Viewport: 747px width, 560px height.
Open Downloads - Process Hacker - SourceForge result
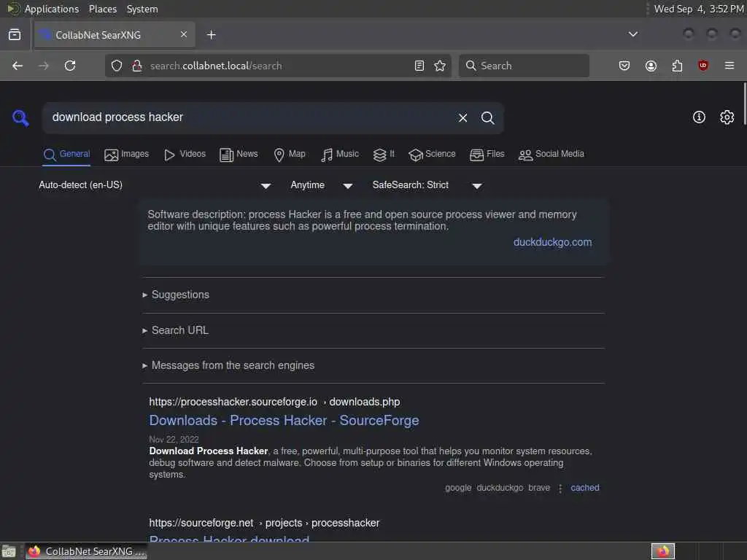[x=284, y=421]
